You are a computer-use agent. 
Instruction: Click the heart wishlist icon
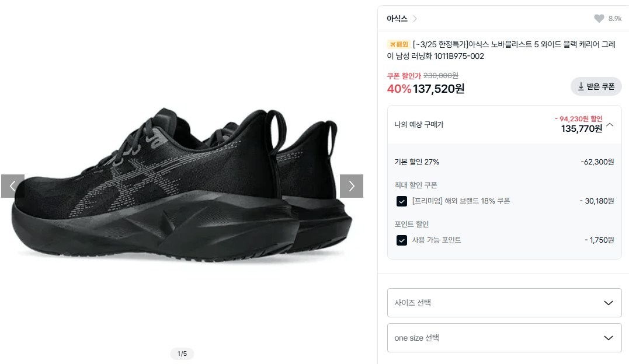pyautogui.click(x=599, y=18)
